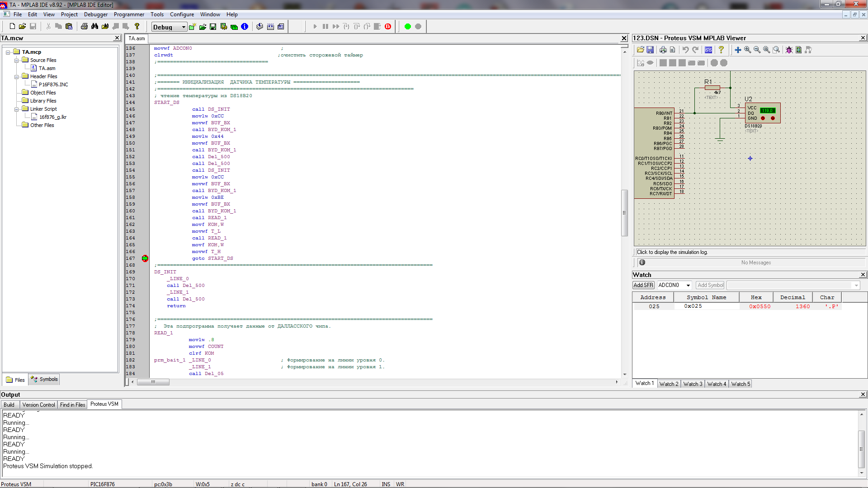This screenshot has height=488, width=868.
Task: Click the main toolbar printer icon
Action: [84, 27]
